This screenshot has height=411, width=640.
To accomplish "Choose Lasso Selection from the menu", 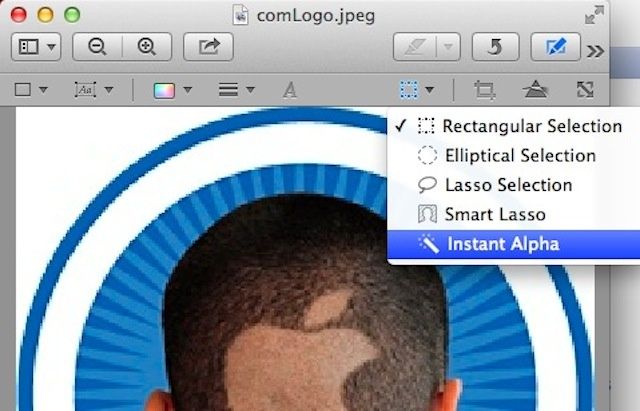I will coord(508,185).
